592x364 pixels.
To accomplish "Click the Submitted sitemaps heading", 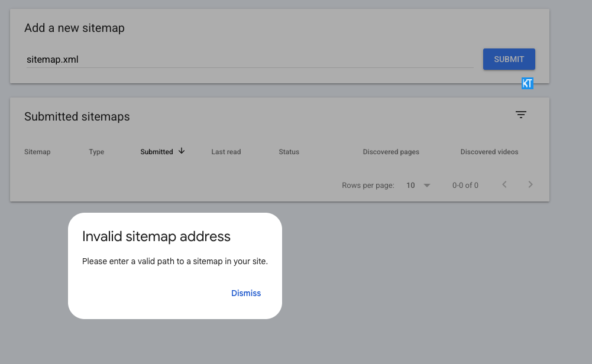I will pos(77,116).
